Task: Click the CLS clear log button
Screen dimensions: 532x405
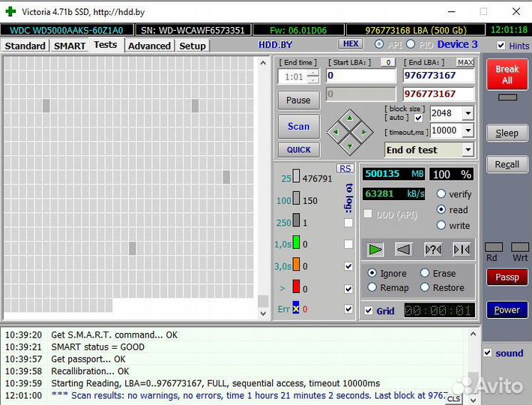Action: click(x=453, y=399)
